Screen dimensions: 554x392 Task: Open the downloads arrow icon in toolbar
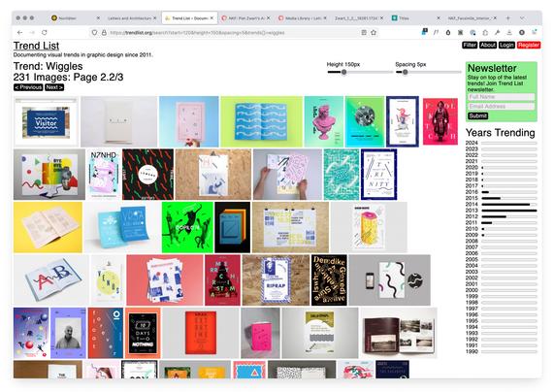point(509,33)
